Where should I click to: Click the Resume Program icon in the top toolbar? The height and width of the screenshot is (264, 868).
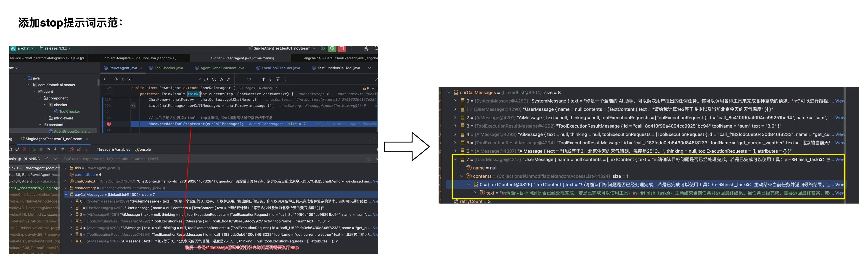coord(323,48)
